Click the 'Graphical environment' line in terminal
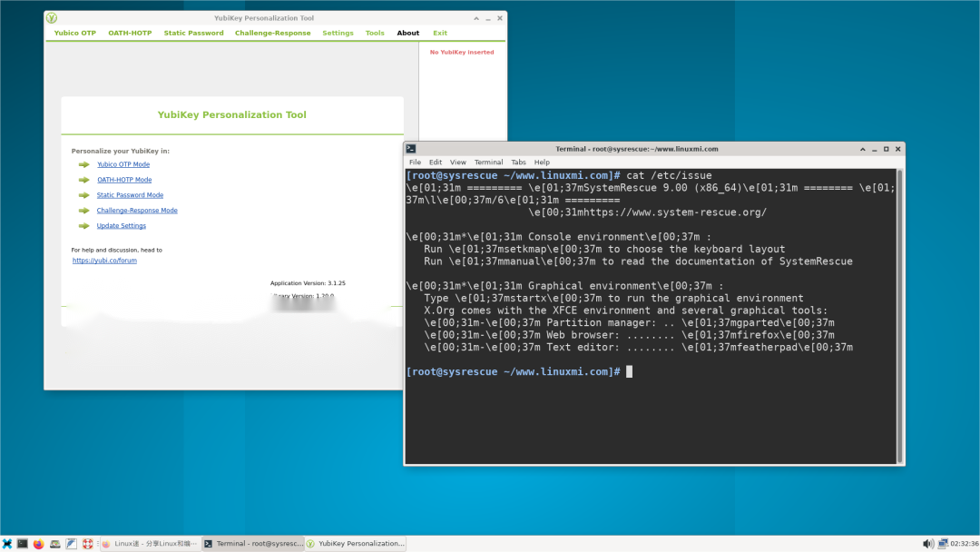Screen dimensions: 980x552 point(565,286)
